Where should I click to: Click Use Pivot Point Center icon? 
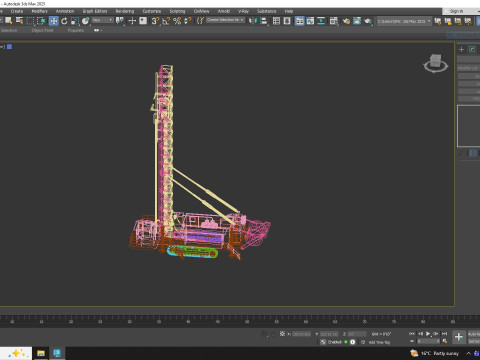(120, 21)
